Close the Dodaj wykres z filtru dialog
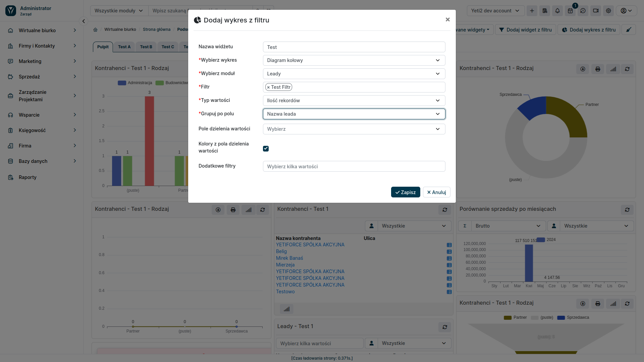Viewport: 644px width, 362px height. tap(447, 19)
